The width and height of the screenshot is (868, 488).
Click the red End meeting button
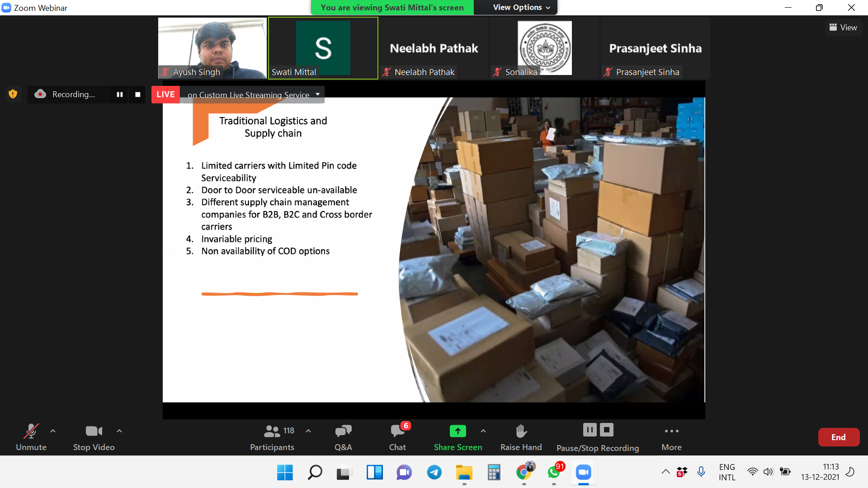click(x=839, y=437)
